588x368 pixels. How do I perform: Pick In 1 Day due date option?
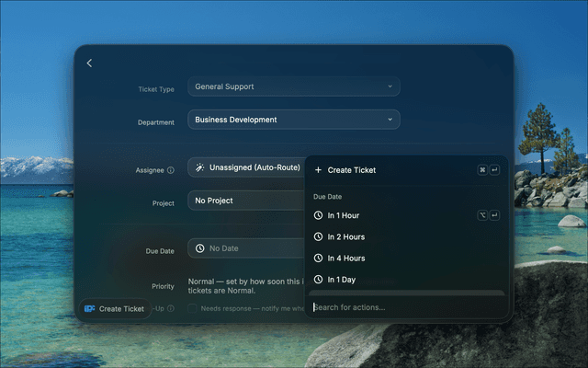(406, 280)
